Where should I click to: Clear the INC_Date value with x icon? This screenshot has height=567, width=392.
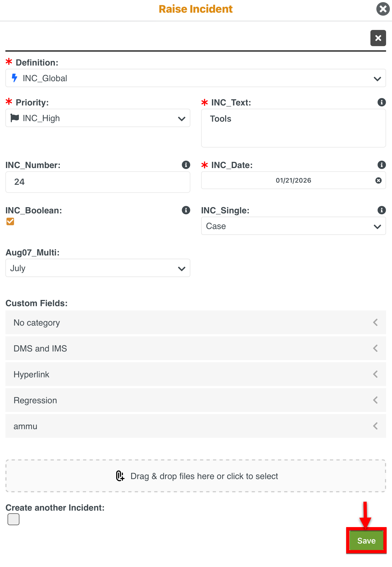click(379, 180)
